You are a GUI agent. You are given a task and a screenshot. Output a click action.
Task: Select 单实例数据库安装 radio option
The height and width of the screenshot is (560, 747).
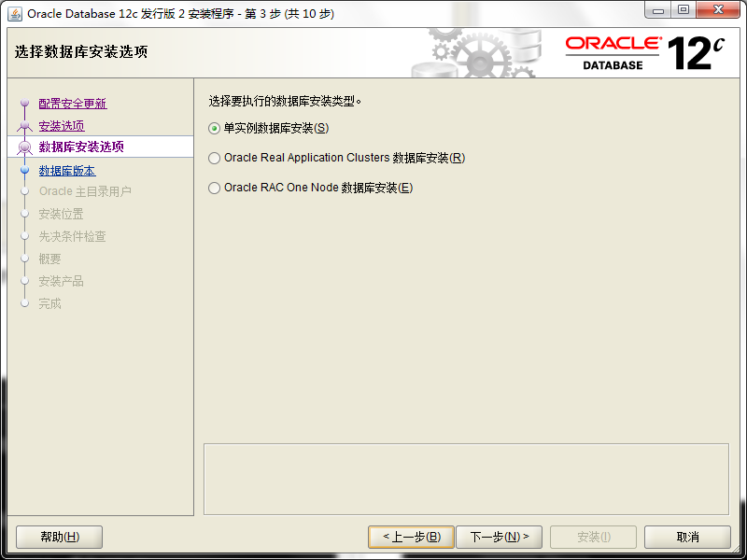pos(269,128)
